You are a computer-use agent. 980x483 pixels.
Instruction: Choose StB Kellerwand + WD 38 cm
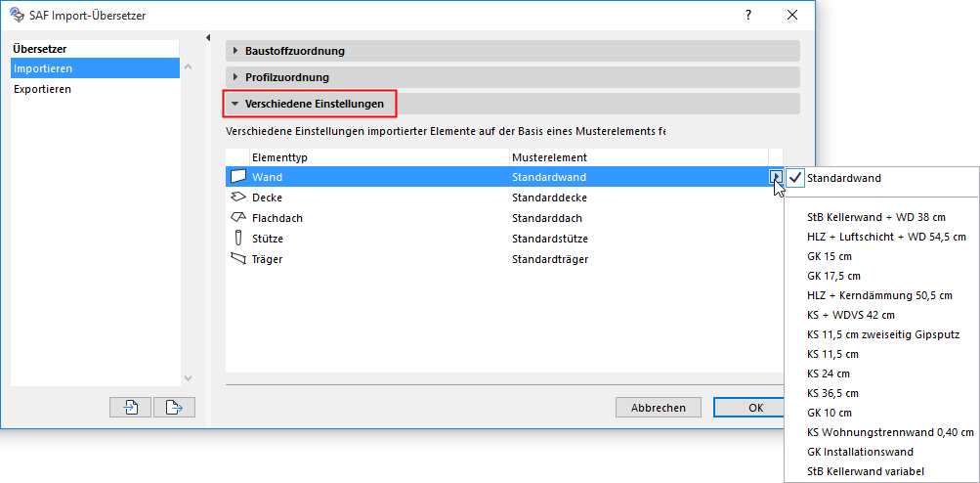(x=876, y=217)
